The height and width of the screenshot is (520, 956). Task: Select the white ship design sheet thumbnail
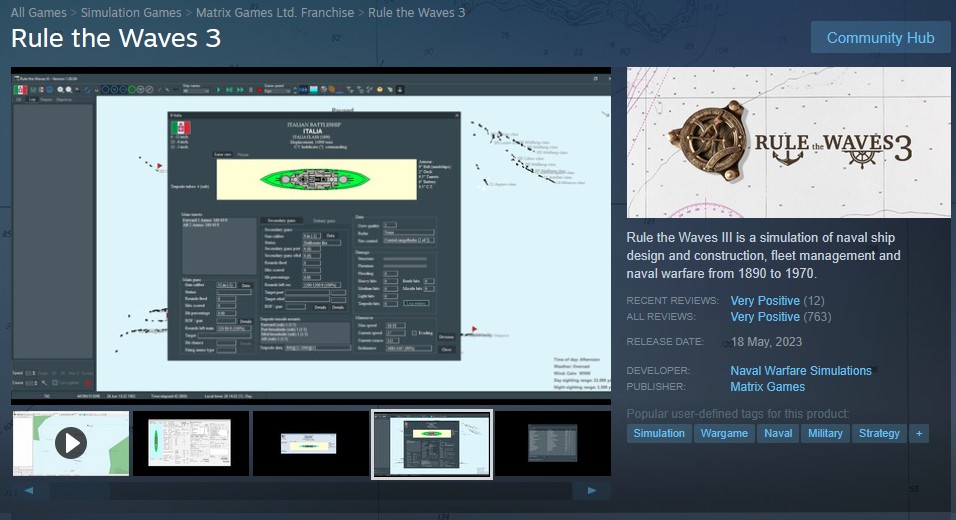coord(191,443)
